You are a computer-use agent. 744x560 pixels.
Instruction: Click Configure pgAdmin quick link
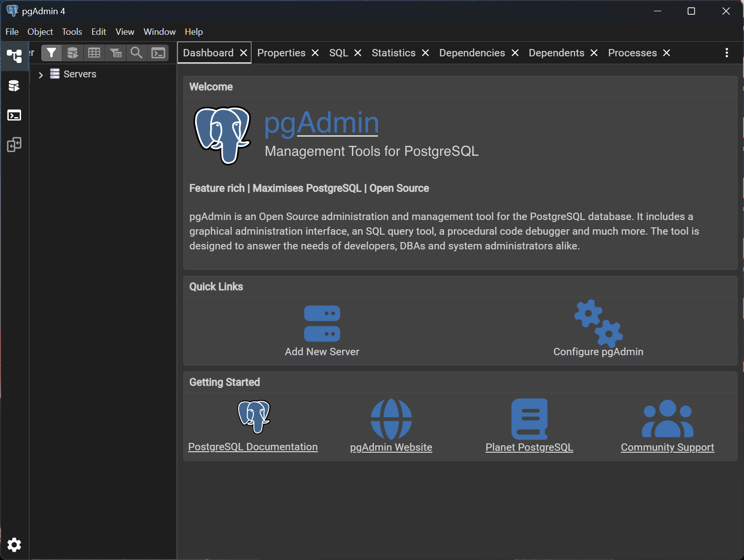pos(598,351)
